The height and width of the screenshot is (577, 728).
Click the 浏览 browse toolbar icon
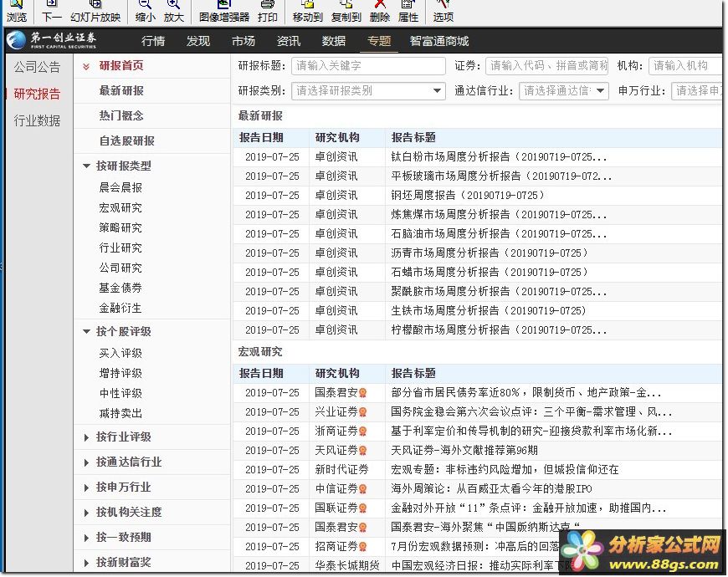[16, 6]
